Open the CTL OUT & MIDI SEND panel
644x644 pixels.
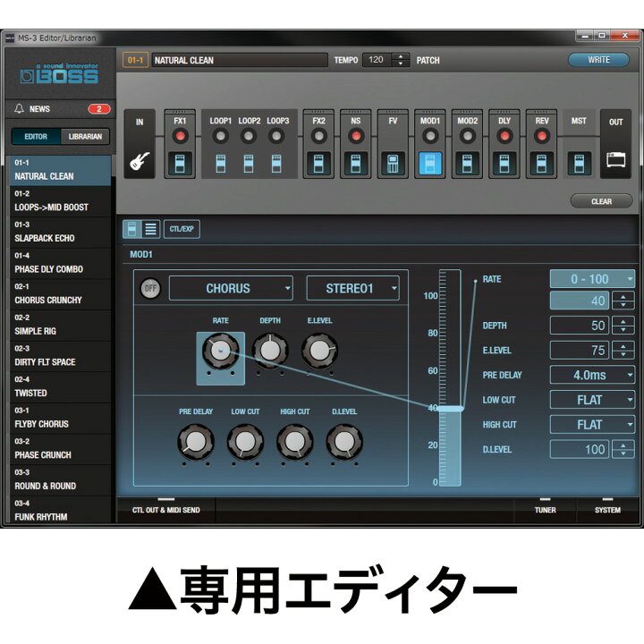166,510
